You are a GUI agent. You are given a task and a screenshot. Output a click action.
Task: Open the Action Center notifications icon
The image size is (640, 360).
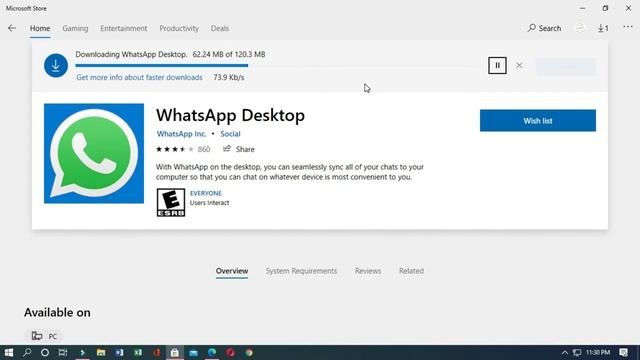click(x=623, y=353)
